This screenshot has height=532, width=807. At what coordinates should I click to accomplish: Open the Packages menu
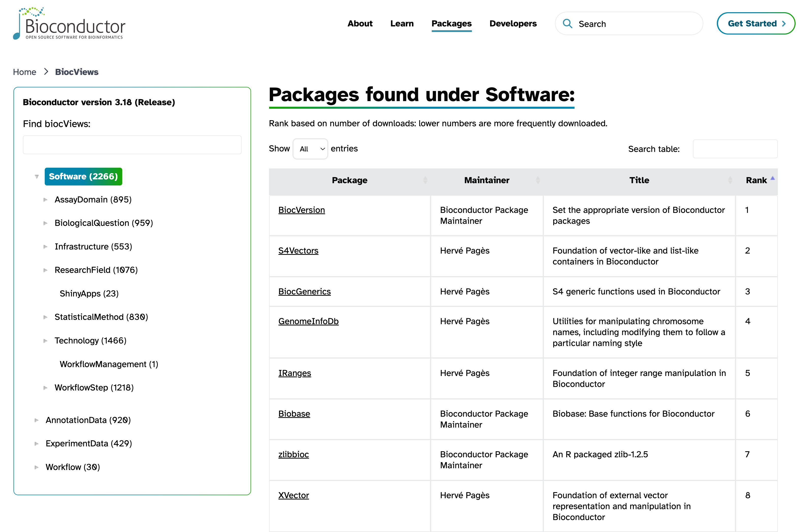(451, 23)
